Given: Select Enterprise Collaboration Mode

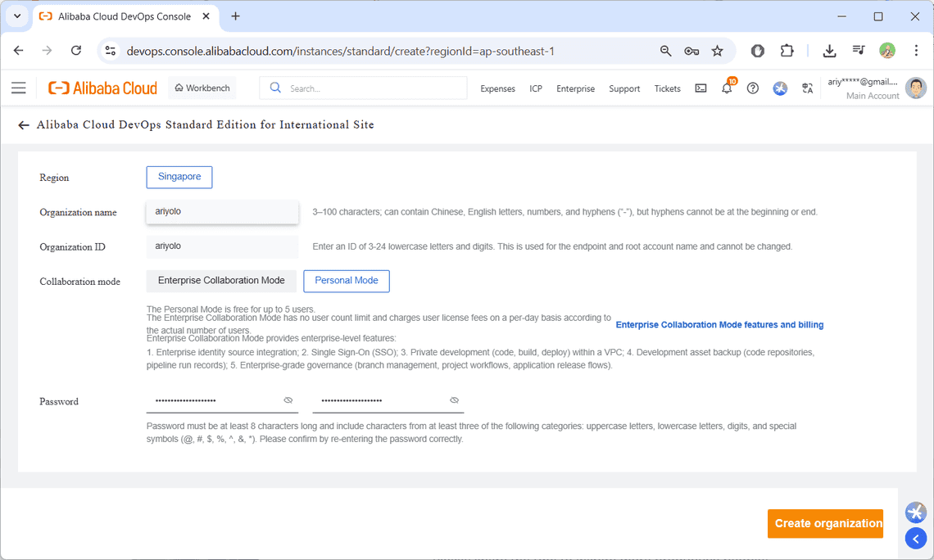Looking at the screenshot, I should click(221, 281).
